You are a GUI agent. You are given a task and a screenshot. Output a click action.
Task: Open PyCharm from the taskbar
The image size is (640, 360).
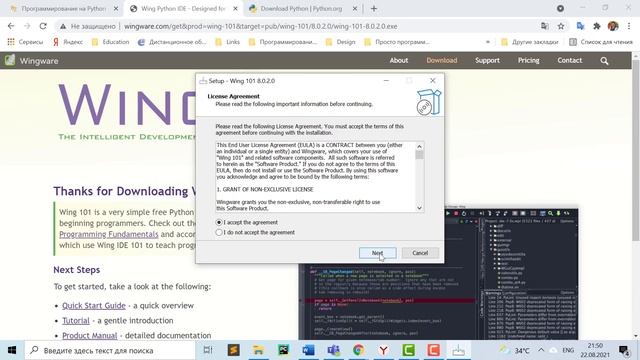point(283,350)
